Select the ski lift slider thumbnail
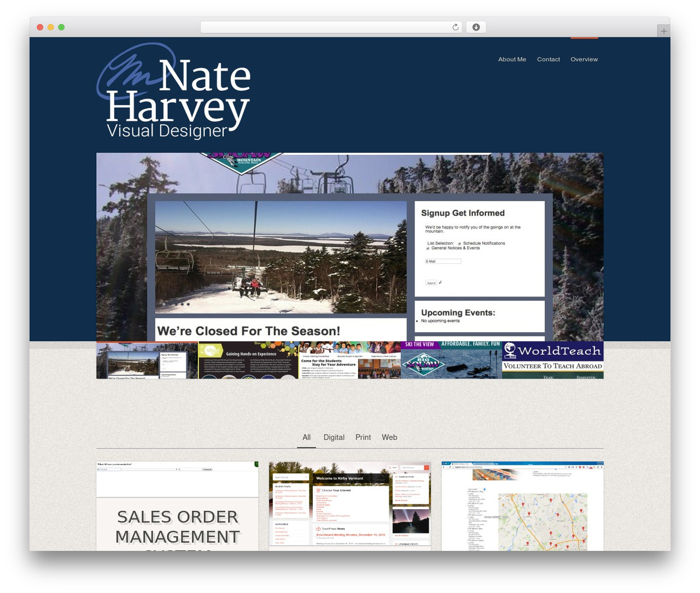Image resolution: width=700 pixels, height=593 pixels. click(x=147, y=361)
